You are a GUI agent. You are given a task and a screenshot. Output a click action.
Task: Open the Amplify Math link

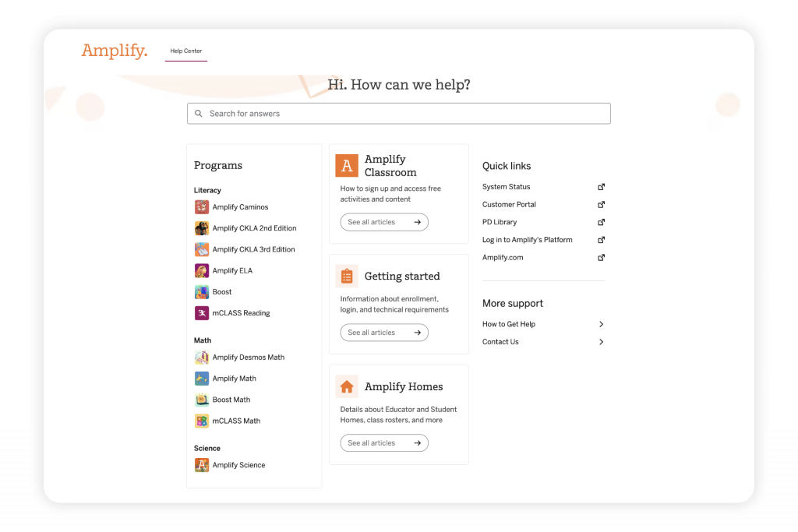(234, 379)
